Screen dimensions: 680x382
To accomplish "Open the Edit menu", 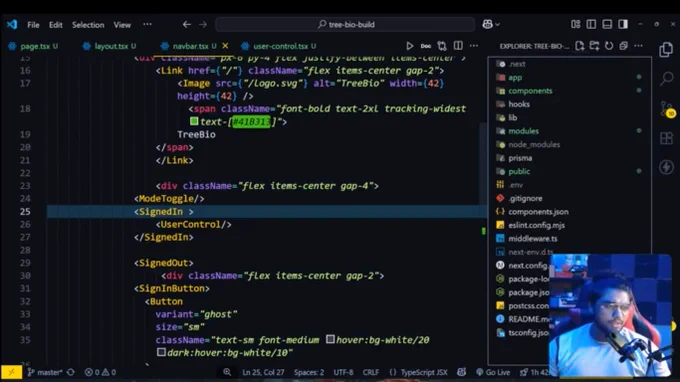I will [x=56, y=25].
